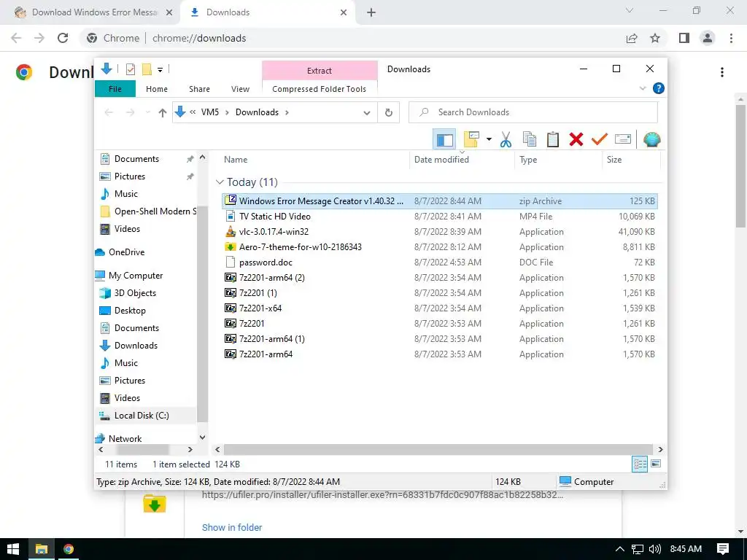Reload the Chrome page
The width and height of the screenshot is (747, 560).
(x=63, y=38)
